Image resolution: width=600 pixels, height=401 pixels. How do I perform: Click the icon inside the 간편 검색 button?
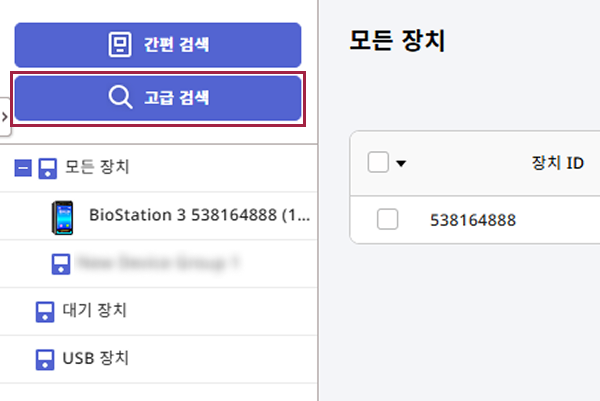tap(120, 45)
